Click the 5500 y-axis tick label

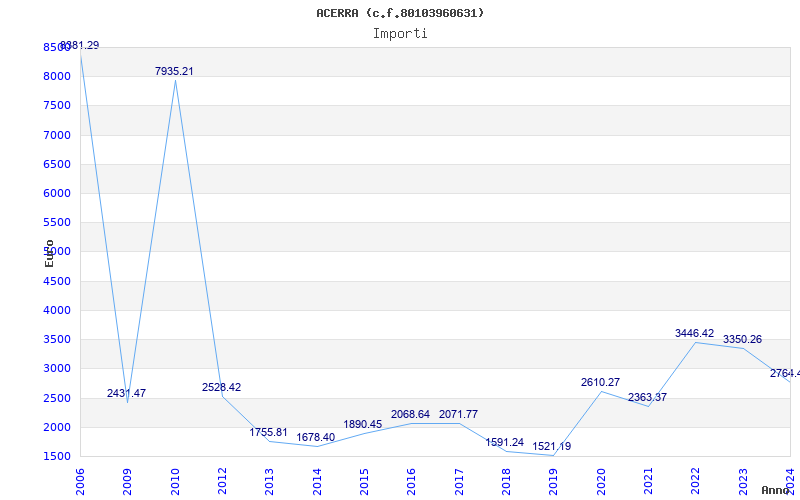pyautogui.click(x=57, y=222)
